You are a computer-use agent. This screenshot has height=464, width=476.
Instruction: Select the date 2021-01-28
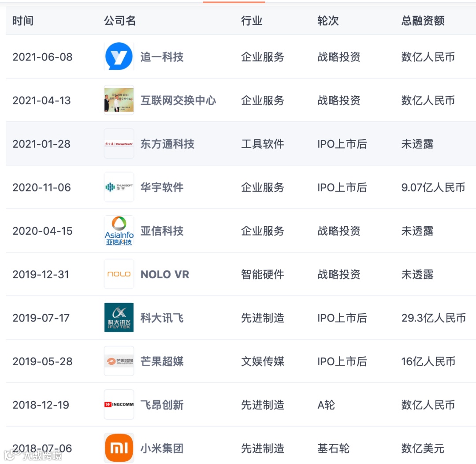click(41, 144)
